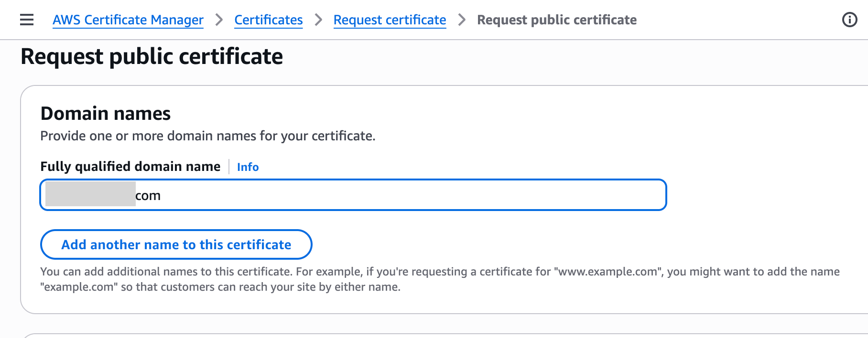Navigate to the Certificates breadcrumb link
The height and width of the screenshot is (338, 868).
(268, 20)
